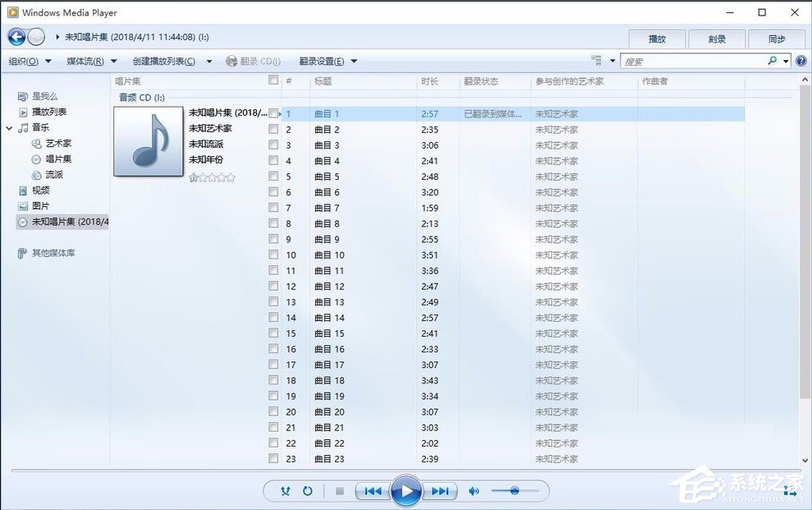
Task: Skip to the next track
Action: point(442,490)
